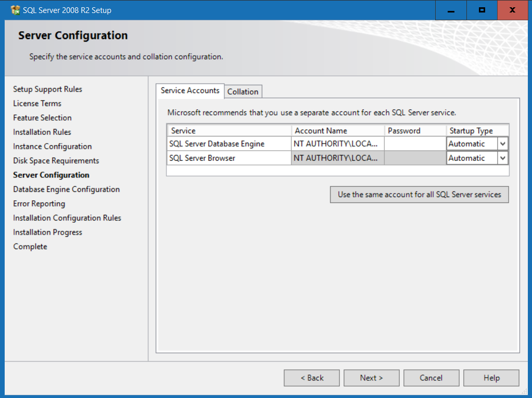The image size is (532, 398).
Task: Select Installation Configuration Rules in the sidebar
Action: click(x=67, y=217)
